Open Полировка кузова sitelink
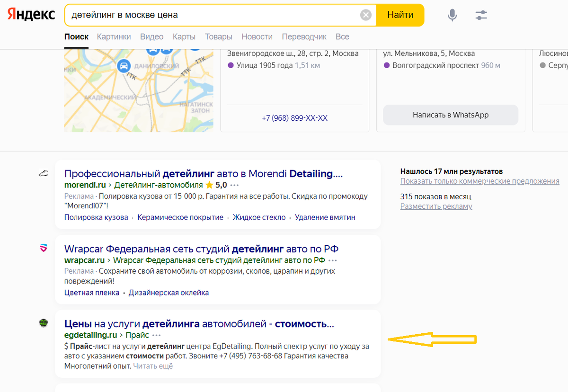Viewport: 568px width, 392px height. (96, 217)
